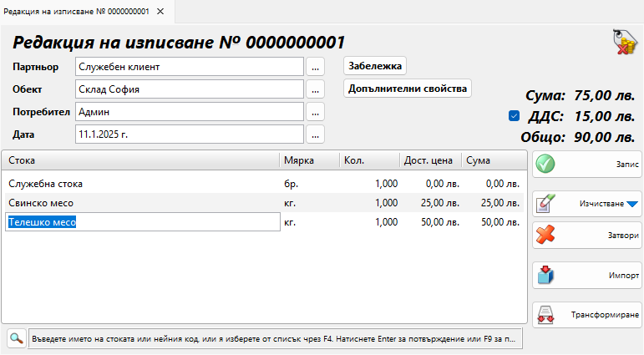
Task: Toggle the ДДС checkbox
Action: [x=514, y=116]
